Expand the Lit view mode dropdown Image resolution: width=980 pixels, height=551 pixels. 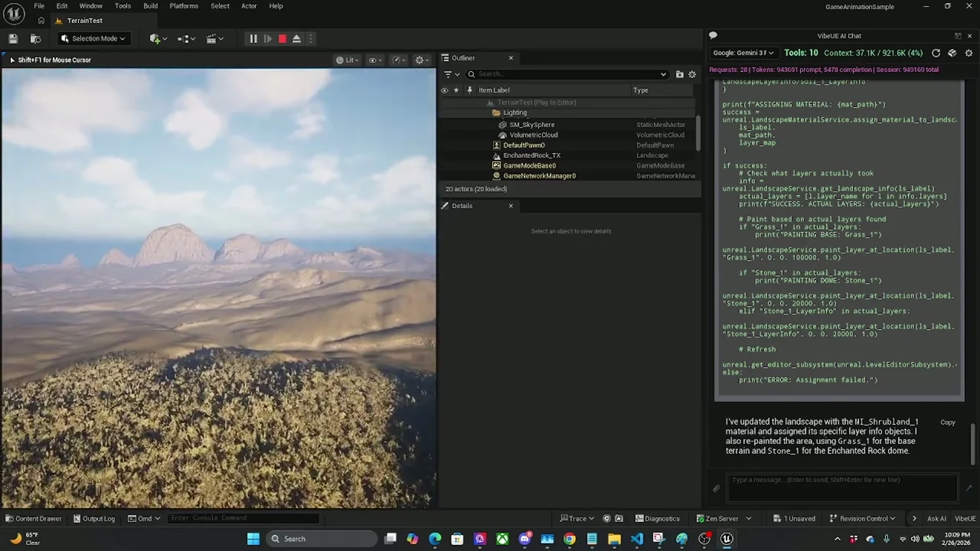coord(347,60)
